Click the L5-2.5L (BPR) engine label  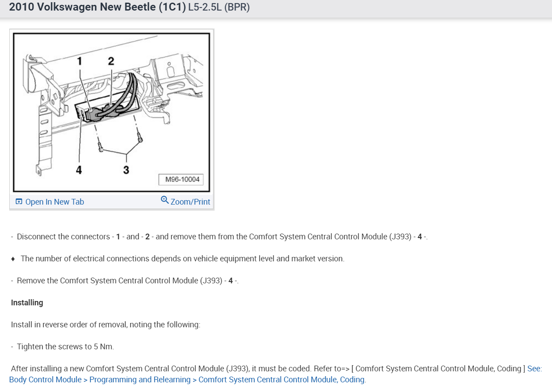click(219, 8)
